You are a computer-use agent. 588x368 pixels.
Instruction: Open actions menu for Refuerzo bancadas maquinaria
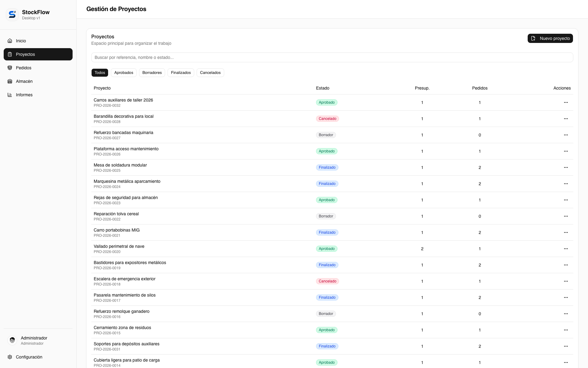[x=566, y=135]
